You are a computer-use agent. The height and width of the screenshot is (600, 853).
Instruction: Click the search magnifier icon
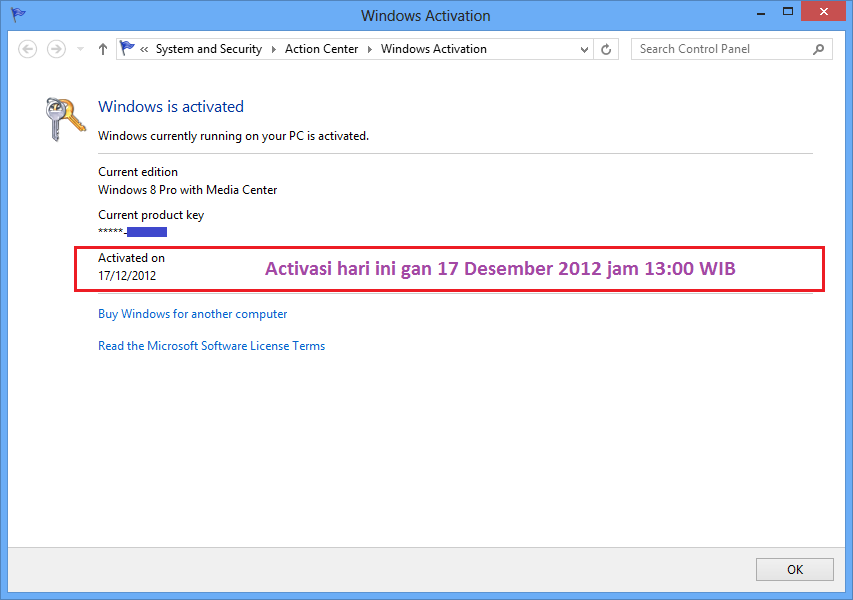(818, 50)
